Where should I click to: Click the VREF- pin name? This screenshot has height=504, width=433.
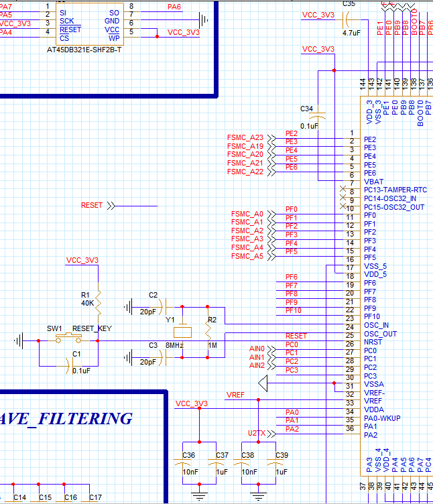(x=374, y=393)
